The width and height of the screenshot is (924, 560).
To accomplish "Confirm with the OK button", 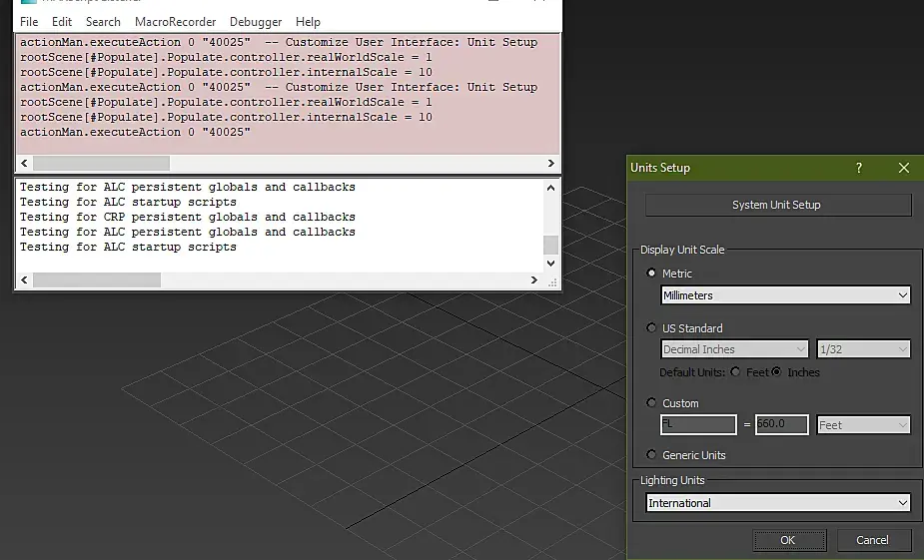I will coord(789,540).
